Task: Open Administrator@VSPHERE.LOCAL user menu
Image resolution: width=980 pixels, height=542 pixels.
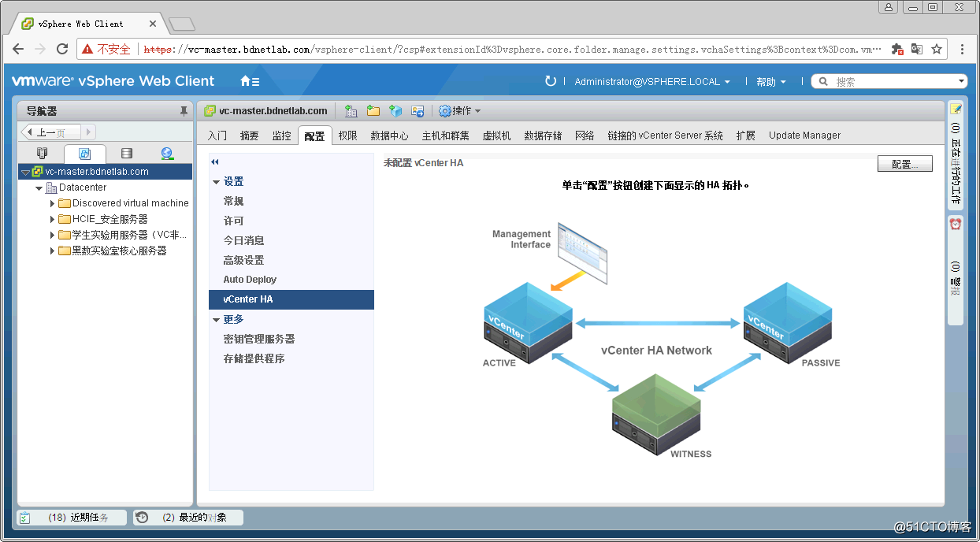Action: (651, 82)
